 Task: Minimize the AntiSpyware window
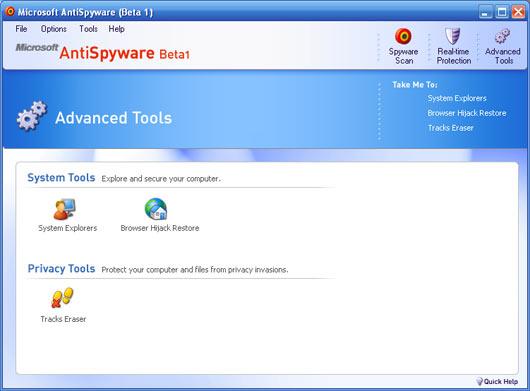(485, 13)
